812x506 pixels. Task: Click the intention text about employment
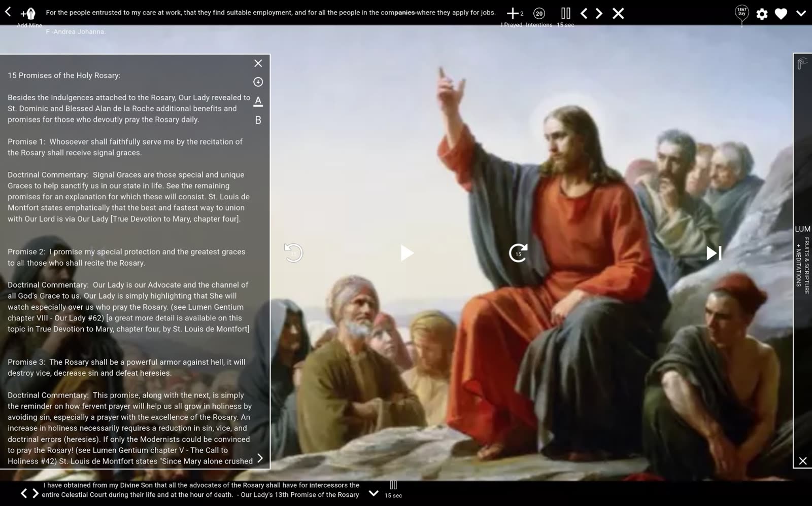pos(270,13)
